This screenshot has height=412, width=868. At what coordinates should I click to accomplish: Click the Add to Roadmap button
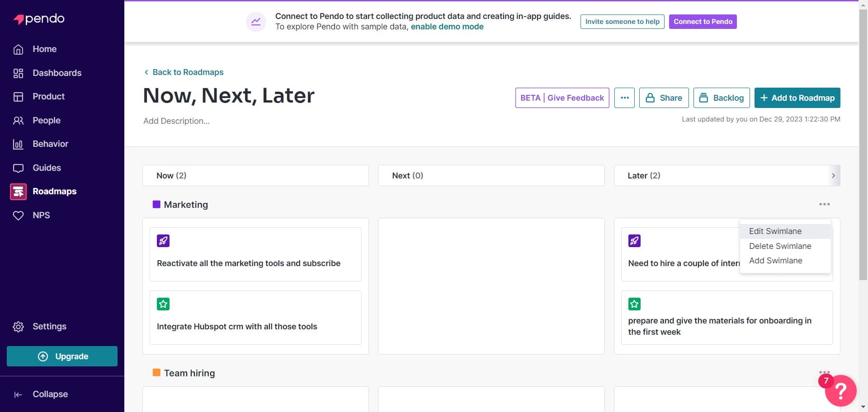(x=797, y=98)
